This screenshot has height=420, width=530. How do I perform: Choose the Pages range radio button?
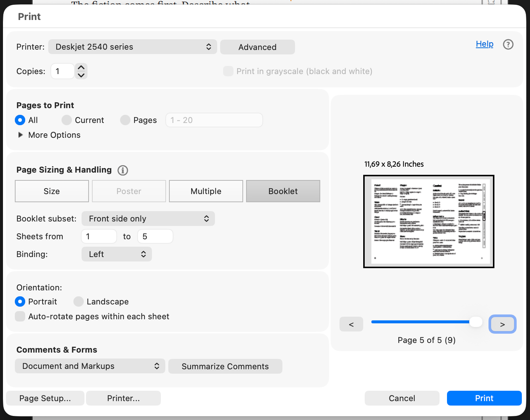pyautogui.click(x=125, y=120)
